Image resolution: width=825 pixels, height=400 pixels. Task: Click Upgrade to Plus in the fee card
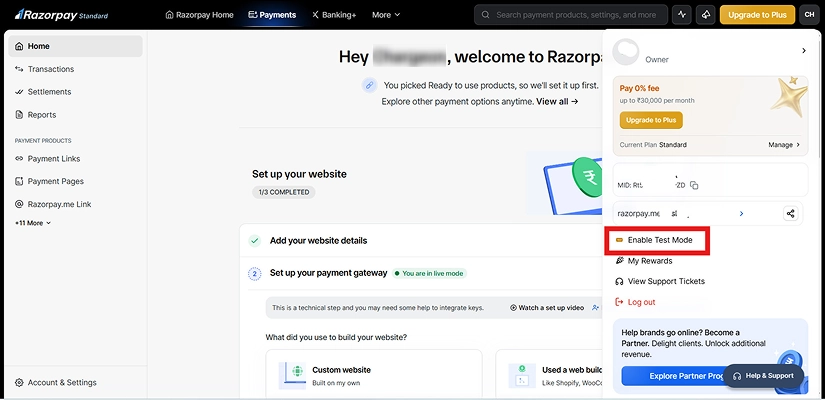pos(651,120)
